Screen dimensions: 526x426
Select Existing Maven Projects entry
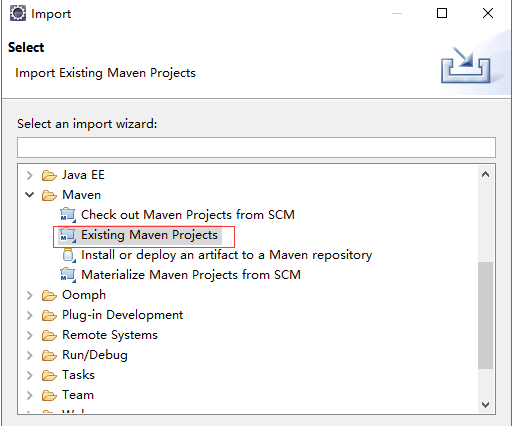tap(150, 235)
